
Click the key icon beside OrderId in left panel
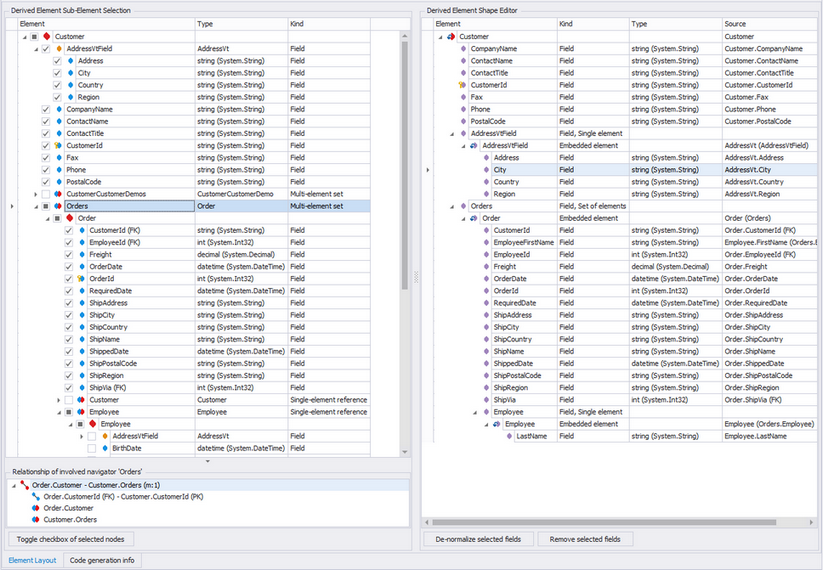pos(81,278)
